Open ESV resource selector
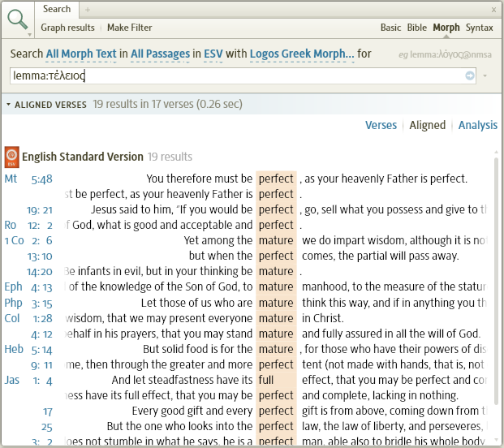This screenshot has height=448, width=504. (213, 54)
